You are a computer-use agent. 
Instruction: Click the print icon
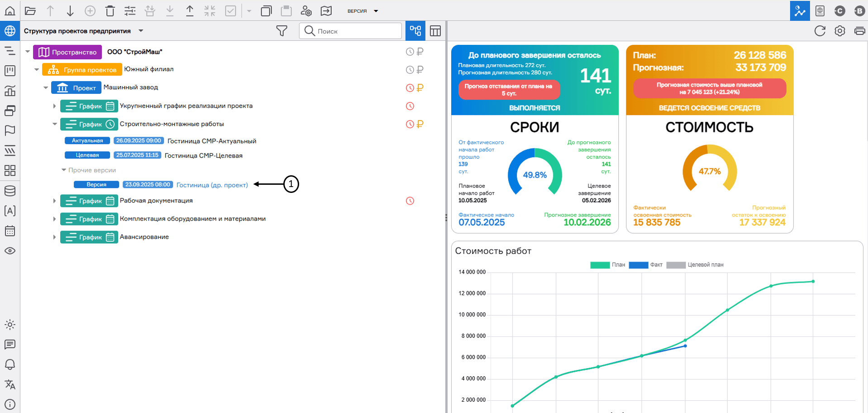click(859, 31)
